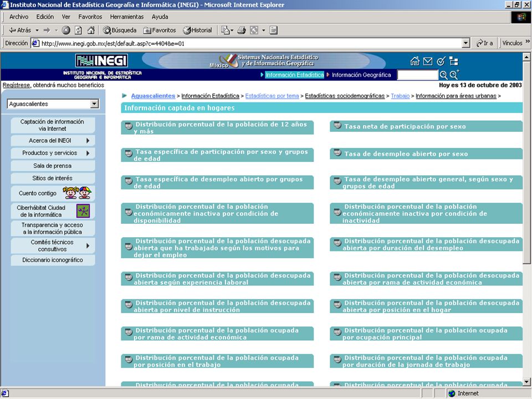Click the Internet Explorer page icon in address bar
This screenshot has width=532, height=399.
point(35,43)
